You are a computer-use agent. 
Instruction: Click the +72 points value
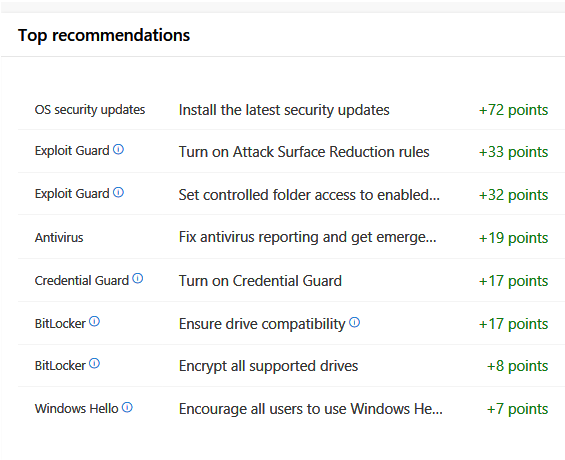513,110
